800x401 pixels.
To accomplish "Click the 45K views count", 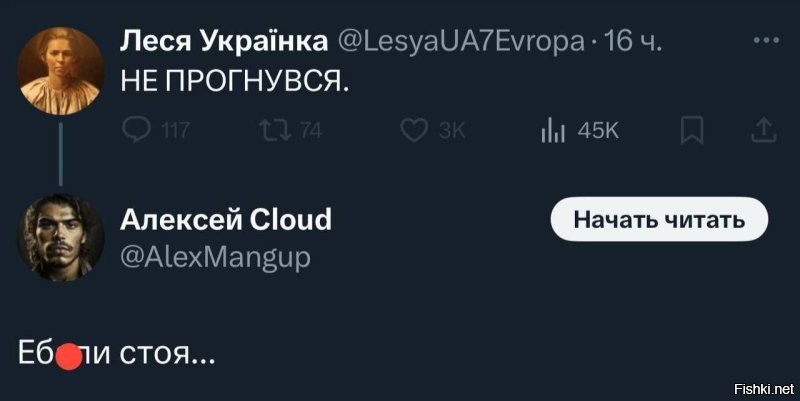I will (598, 132).
